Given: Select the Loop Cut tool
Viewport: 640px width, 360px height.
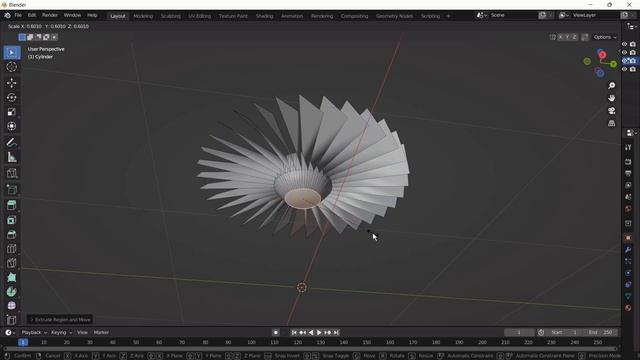Looking at the screenshot, I should tap(12, 249).
